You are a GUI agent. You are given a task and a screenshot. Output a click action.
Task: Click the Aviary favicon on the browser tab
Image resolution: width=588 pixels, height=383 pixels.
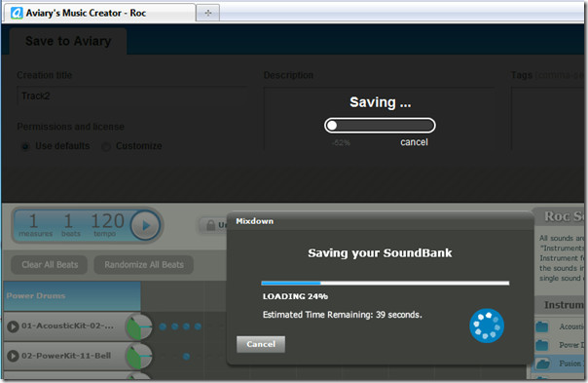17,13
